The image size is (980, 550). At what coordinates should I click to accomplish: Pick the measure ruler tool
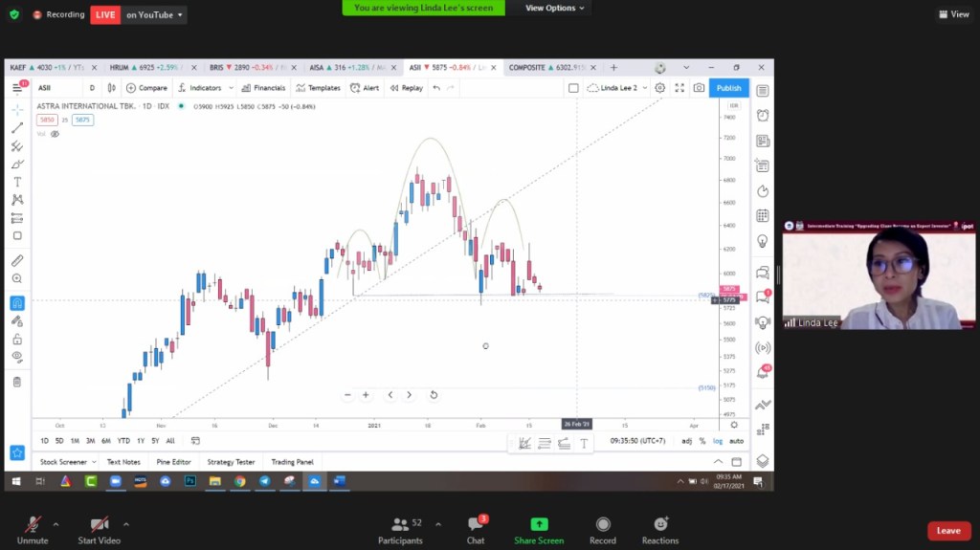17,260
